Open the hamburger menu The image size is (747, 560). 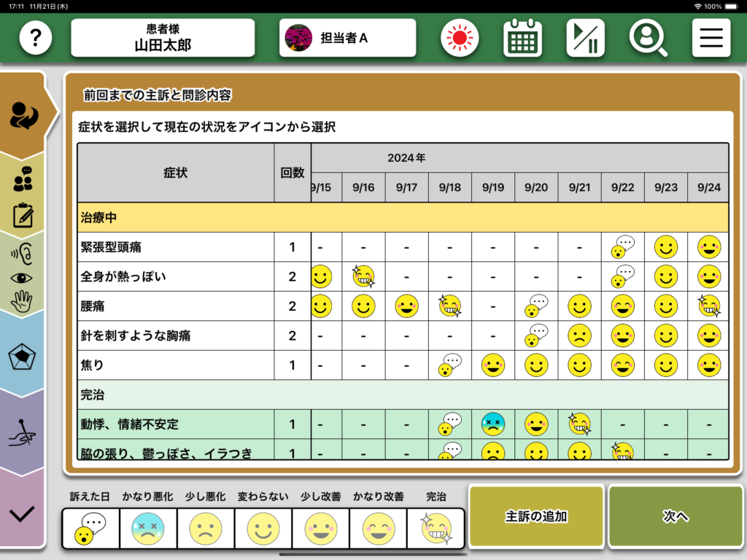711,38
